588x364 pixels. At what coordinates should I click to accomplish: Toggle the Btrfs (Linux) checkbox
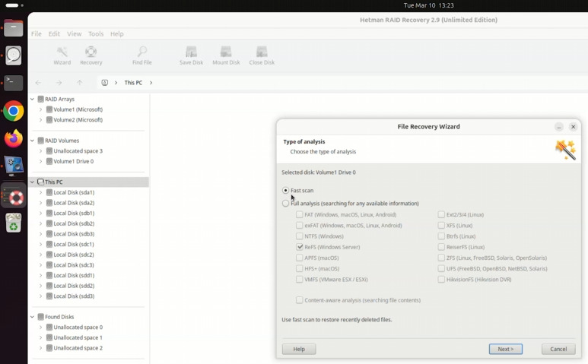[x=441, y=236]
